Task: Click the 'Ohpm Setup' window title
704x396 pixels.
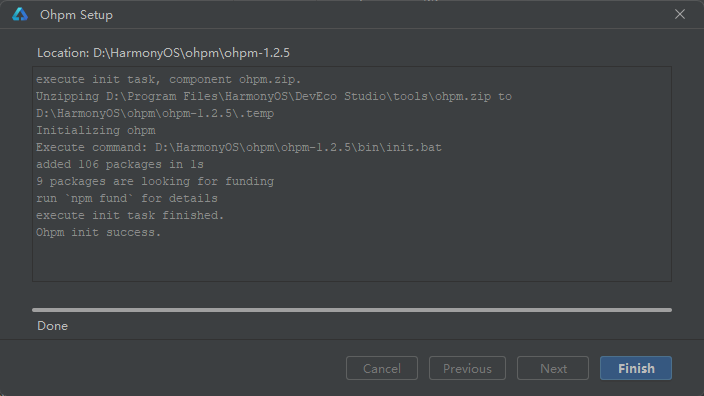Action: tap(76, 15)
